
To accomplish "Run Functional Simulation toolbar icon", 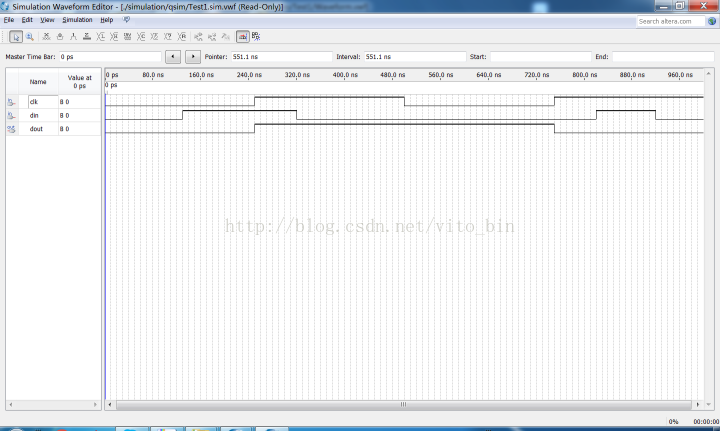I will click(x=198, y=37).
